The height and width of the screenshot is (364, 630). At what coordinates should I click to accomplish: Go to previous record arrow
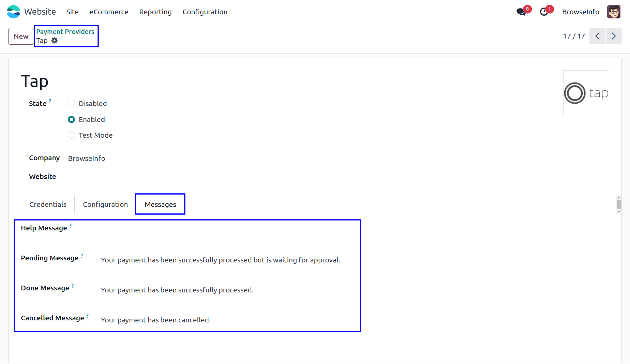pos(597,36)
